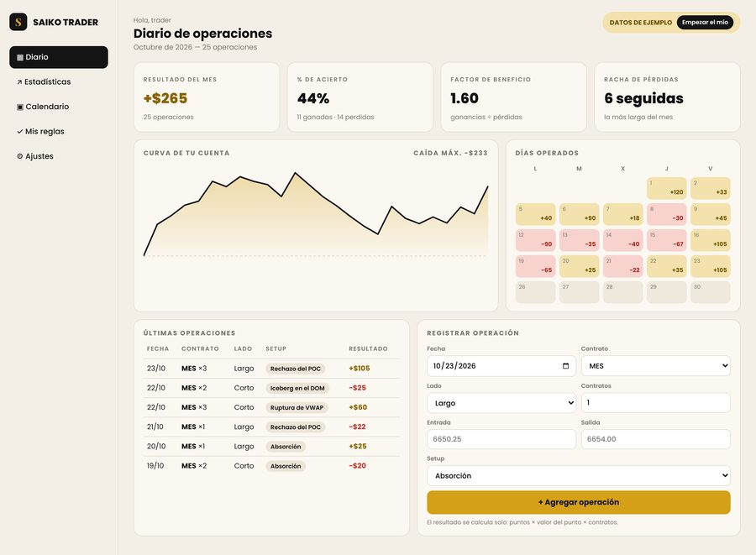Click the Racha de pérdidas card
The width and height of the screenshot is (756, 555).
[667, 97]
